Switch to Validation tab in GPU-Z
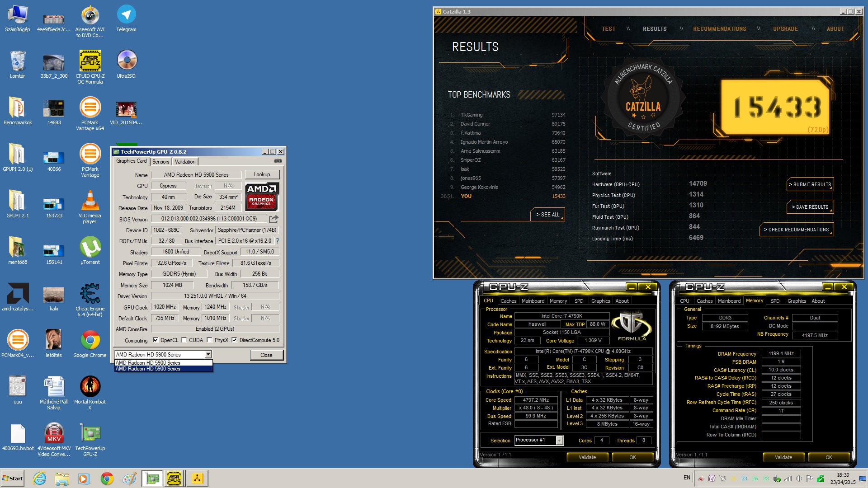868x488 pixels. point(185,162)
